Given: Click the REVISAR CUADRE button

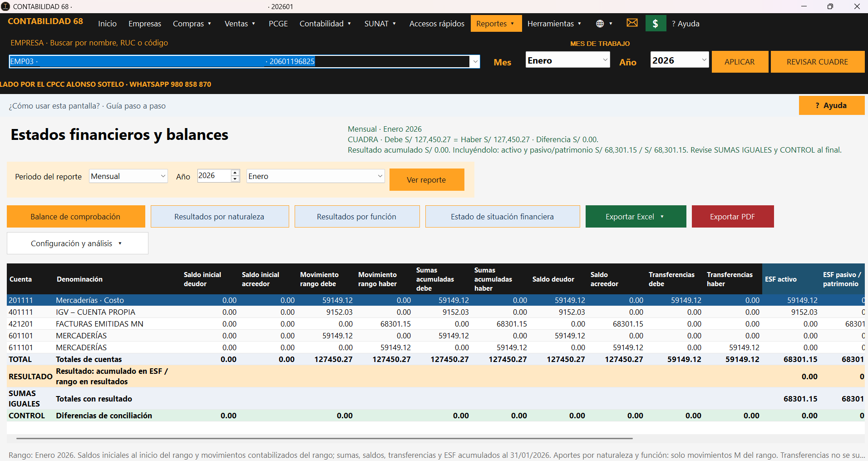Looking at the screenshot, I should (817, 62).
